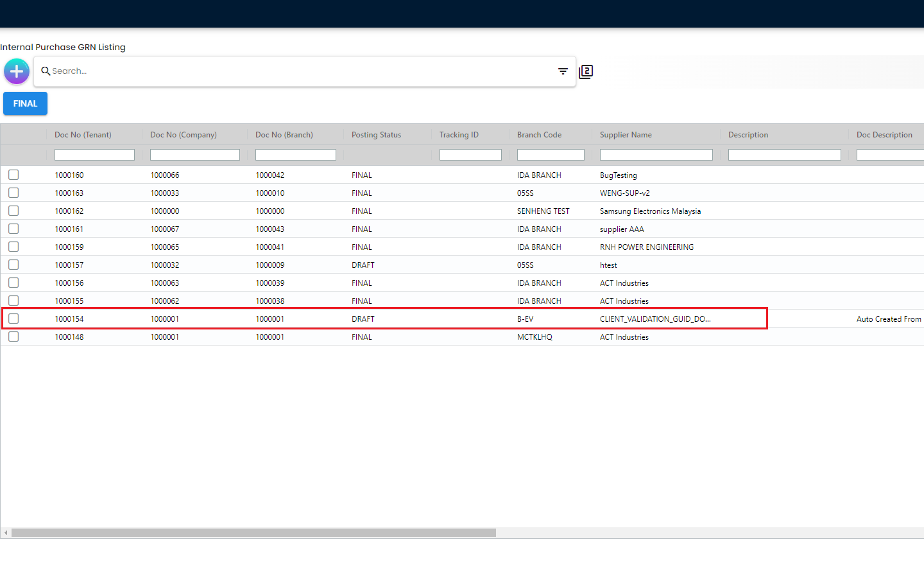Select the checkbox for row 1000157
Viewport: 924px width, 578px height.
(13, 265)
